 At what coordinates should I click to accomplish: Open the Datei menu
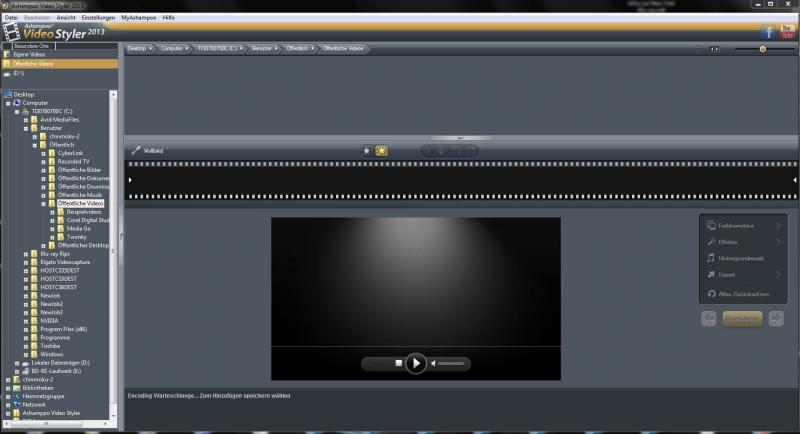[11, 17]
